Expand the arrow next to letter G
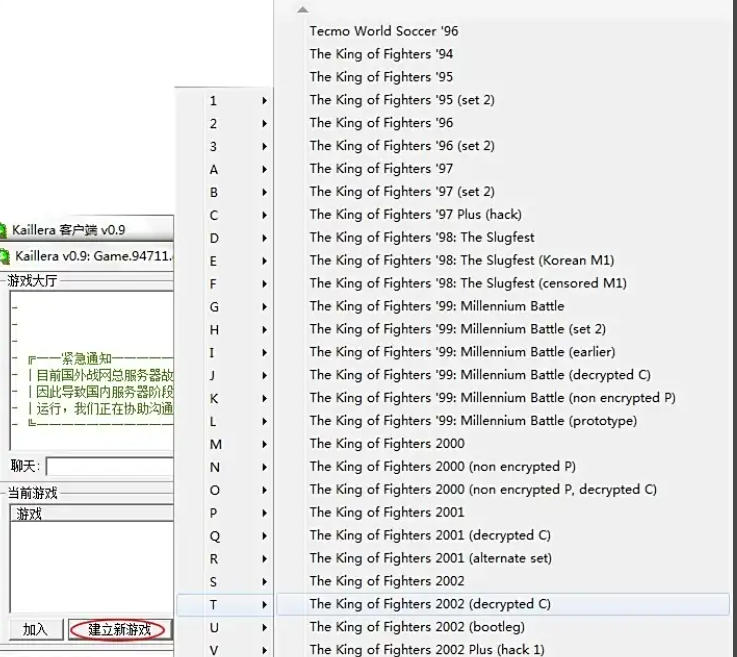 point(265,307)
